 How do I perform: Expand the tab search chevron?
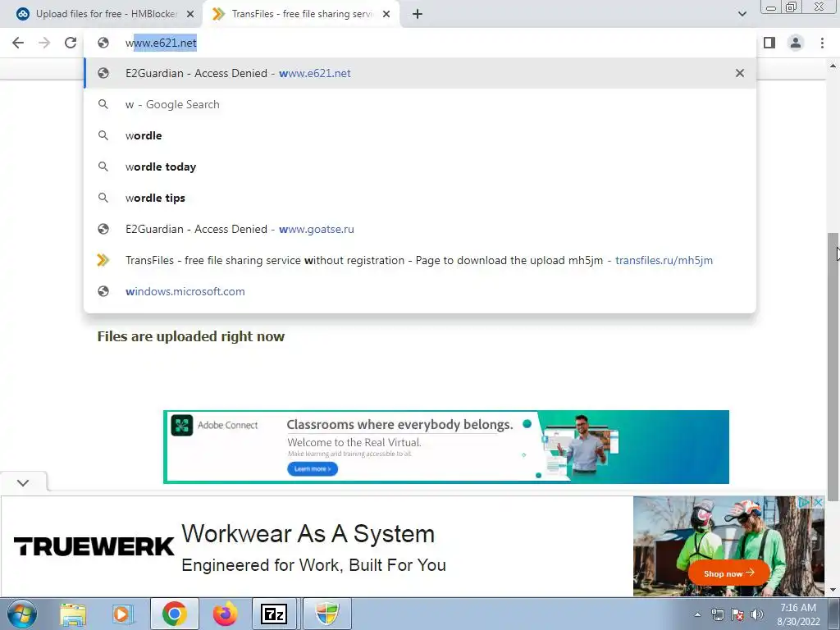pos(742,14)
